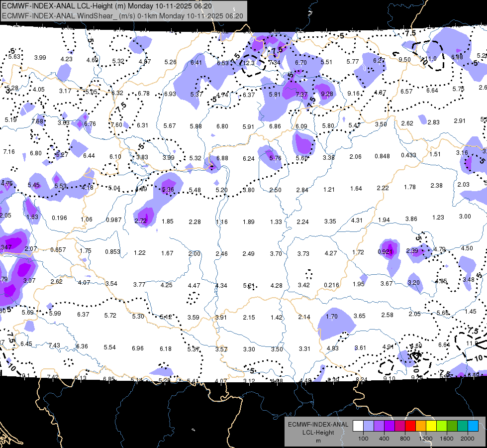Click the grid value 0.987
This screenshot has width=487, height=448.
coord(114,220)
